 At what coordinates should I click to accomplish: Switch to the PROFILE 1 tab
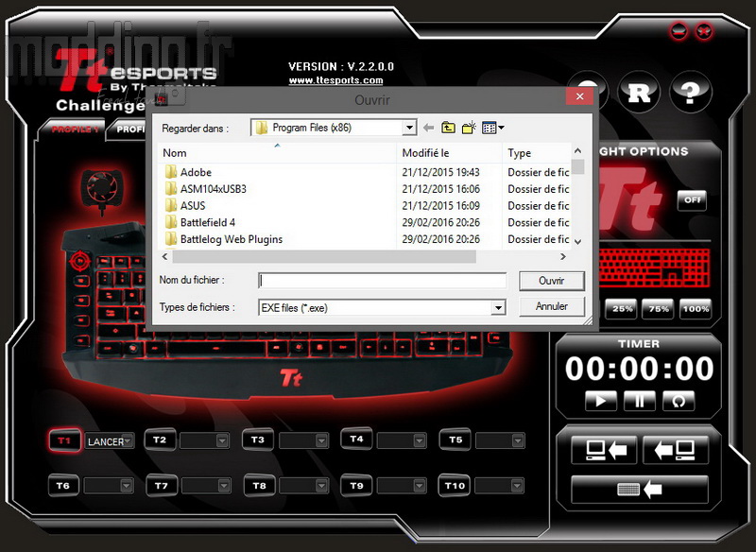(x=74, y=129)
